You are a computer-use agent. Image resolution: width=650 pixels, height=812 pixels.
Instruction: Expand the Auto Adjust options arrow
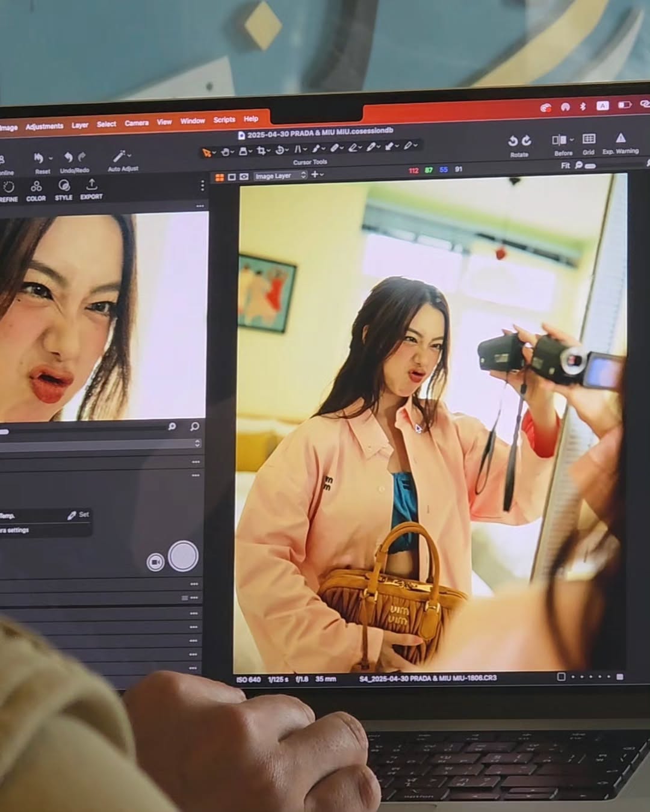[129, 156]
